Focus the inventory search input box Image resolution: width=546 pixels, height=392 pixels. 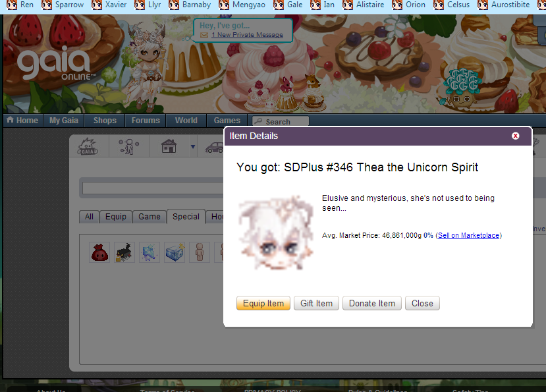click(153, 188)
